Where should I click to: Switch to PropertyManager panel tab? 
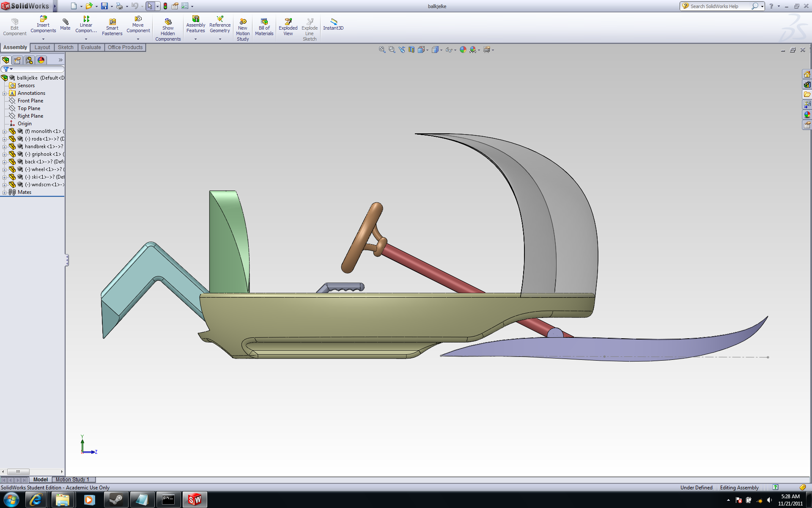[17, 60]
